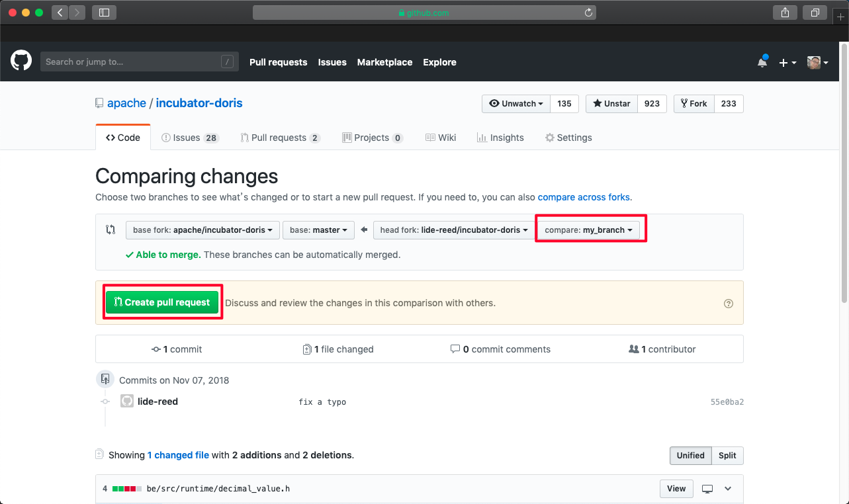
Task: Click the Fork button
Action: (x=693, y=104)
